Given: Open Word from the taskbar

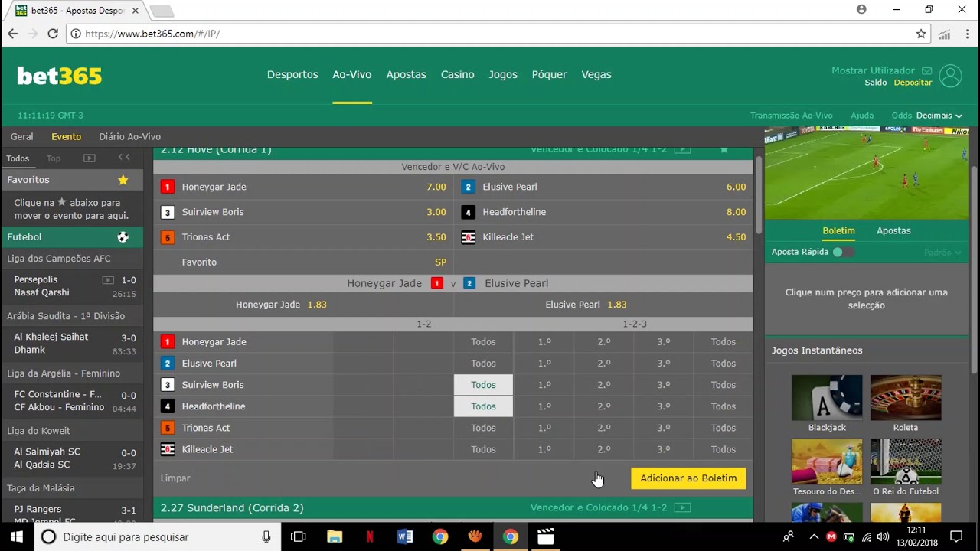Looking at the screenshot, I should click(405, 537).
